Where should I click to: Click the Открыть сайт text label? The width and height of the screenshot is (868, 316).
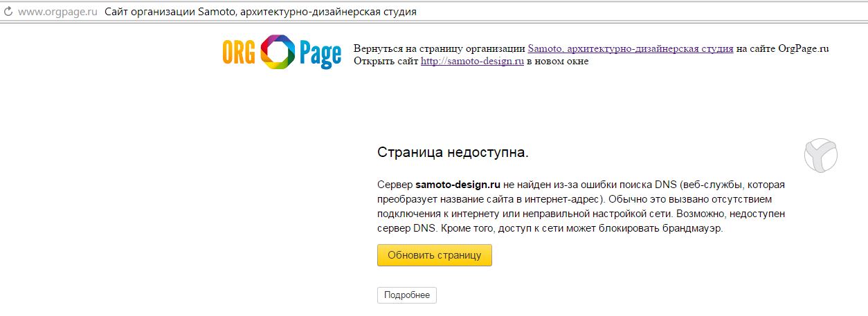(x=386, y=61)
